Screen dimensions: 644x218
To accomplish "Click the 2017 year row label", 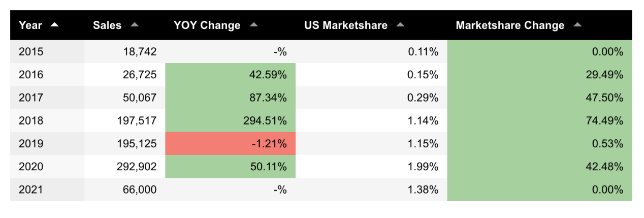I will [x=31, y=98].
